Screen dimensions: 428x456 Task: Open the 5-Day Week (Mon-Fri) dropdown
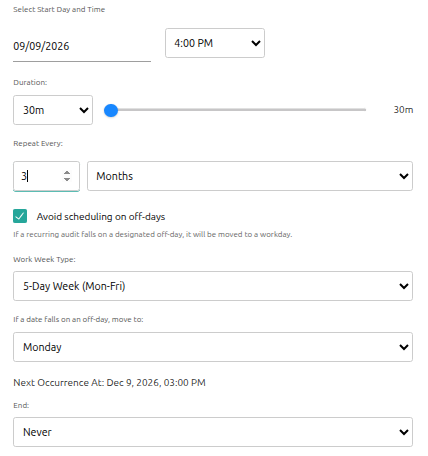(213, 286)
